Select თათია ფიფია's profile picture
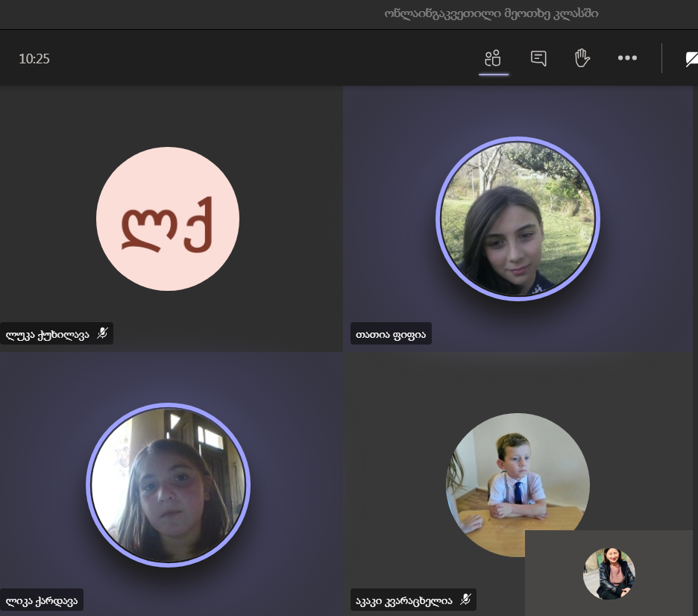The height and width of the screenshot is (616, 698). tap(518, 219)
